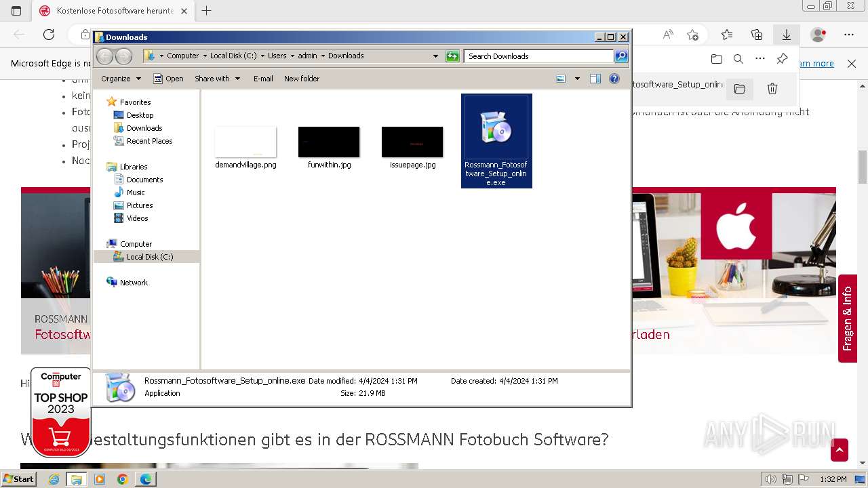Show downloaded file in folder icon
Screen dimensions: 868x488
(740, 89)
